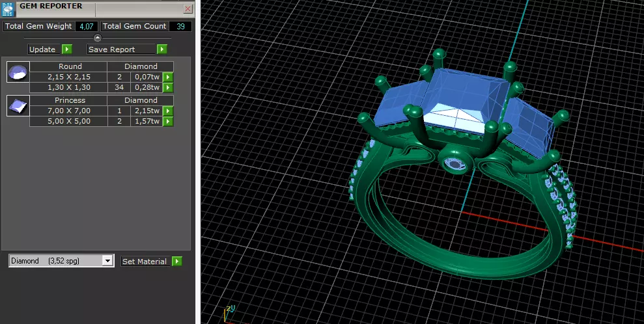
Task: Click quantity 1 in the 7,00 X 7,00 row
Action: [x=119, y=111]
